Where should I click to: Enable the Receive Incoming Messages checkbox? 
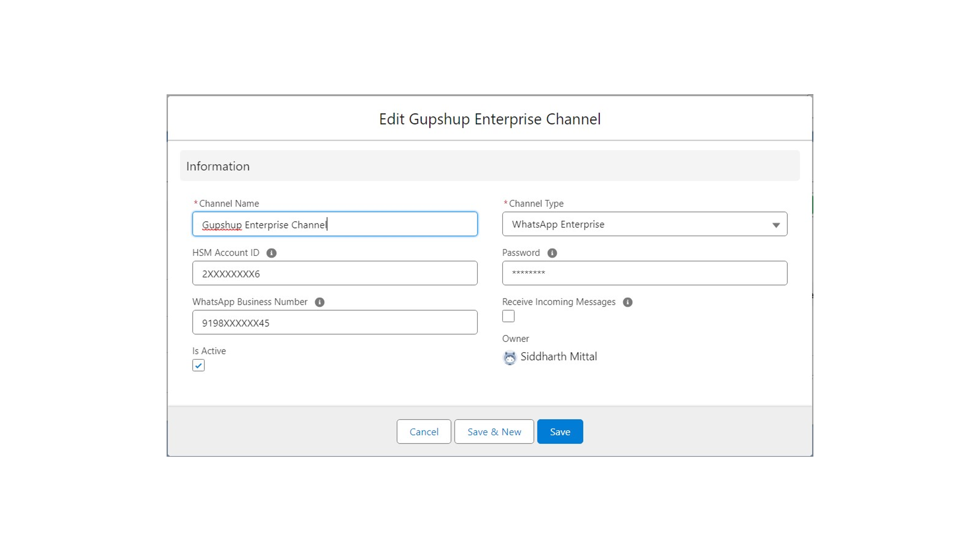click(x=508, y=316)
